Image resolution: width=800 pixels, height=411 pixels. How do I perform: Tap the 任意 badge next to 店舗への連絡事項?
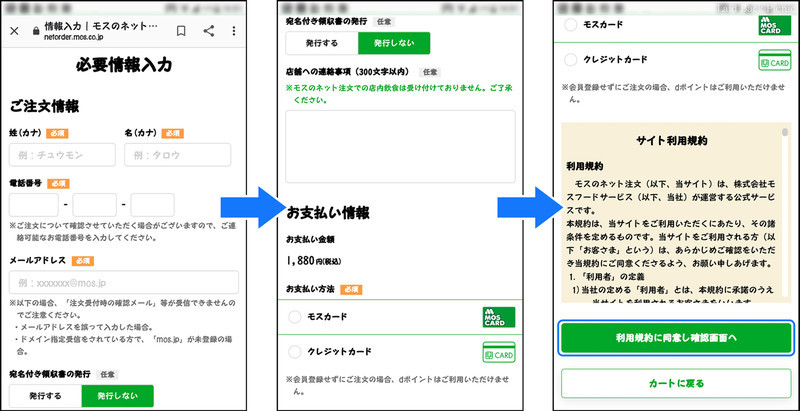(430, 72)
